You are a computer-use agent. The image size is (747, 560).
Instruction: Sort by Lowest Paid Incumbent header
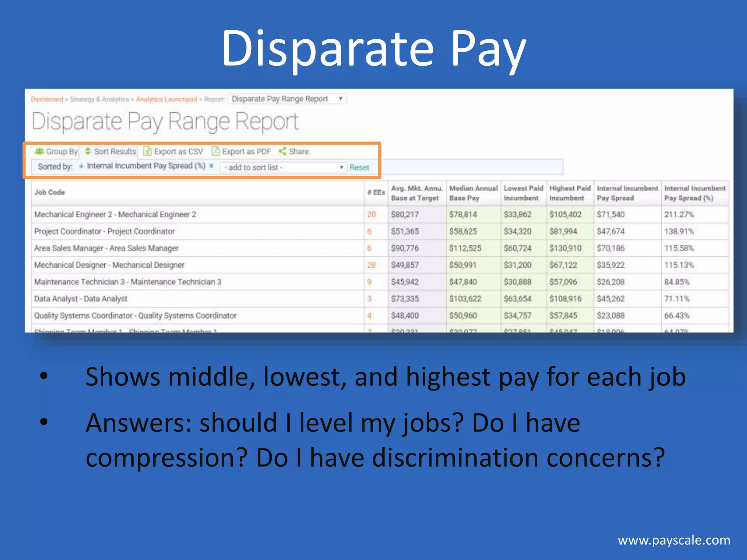coord(523,193)
